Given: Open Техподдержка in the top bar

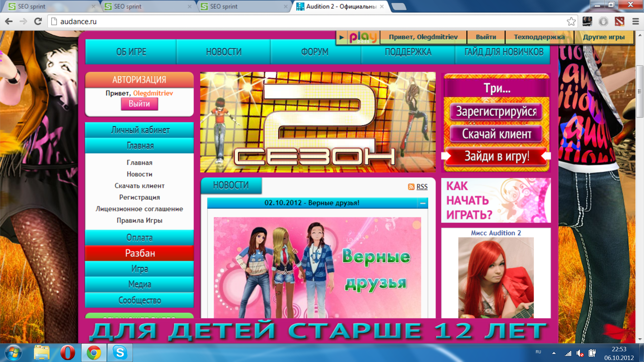Looking at the screenshot, I should tap(539, 37).
